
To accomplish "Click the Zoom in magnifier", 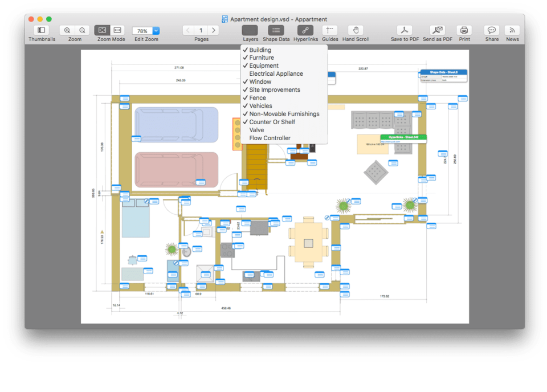I will pyautogui.click(x=67, y=30).
